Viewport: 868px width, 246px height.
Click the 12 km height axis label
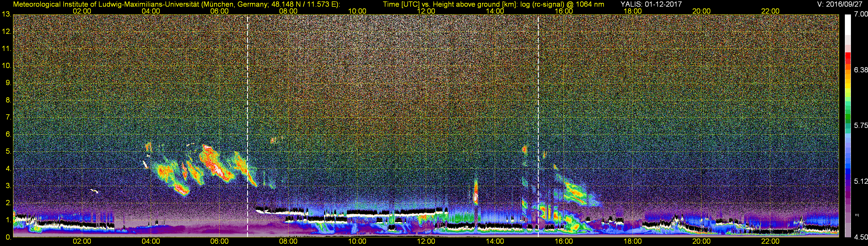[6, 32]
